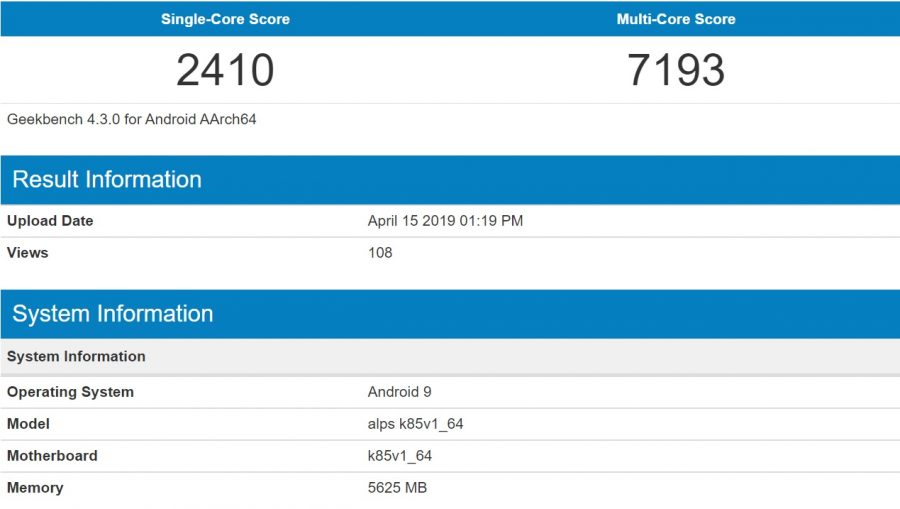The width and height of the screenshot is (900, 509).
Task: Select the single-core score value 2410
Action: click(225, 70)
